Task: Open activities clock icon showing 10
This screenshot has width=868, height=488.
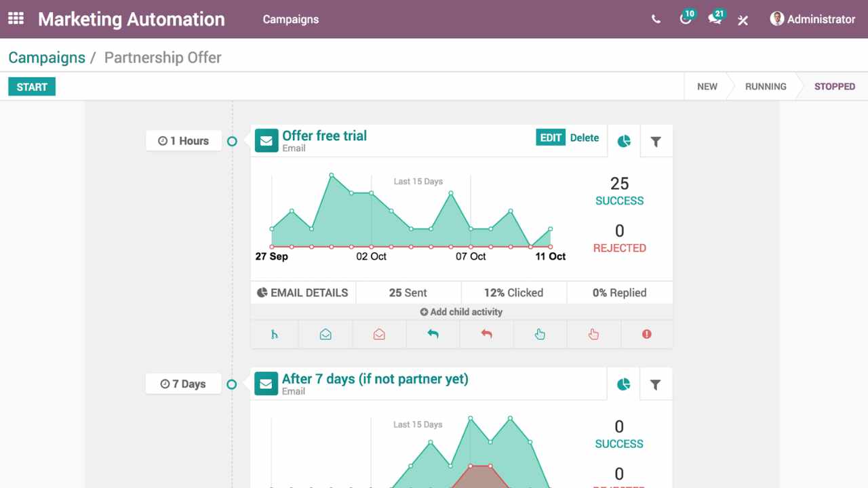Action: pyautogui.click(x=686, y=19)
